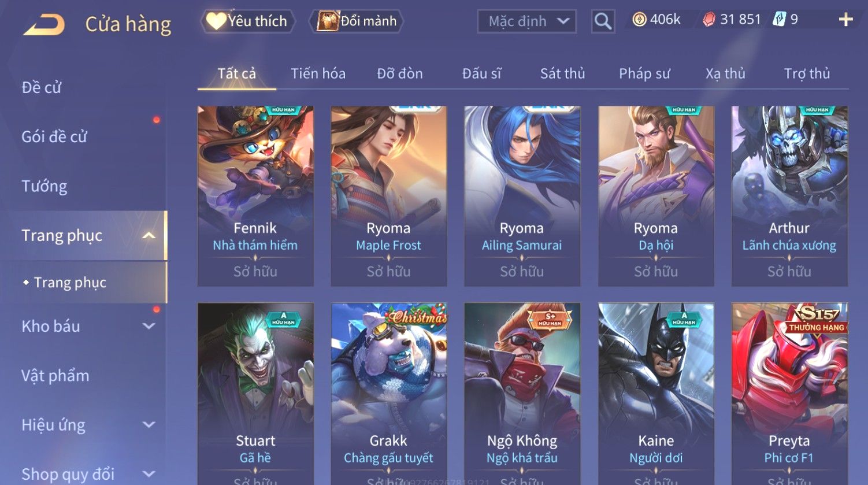The height and width of the screenshot is (485, 868).
Task: Select the Arthur Lãnh chúa xương skin
Action: pyautogui.click(x=789, y=196)
